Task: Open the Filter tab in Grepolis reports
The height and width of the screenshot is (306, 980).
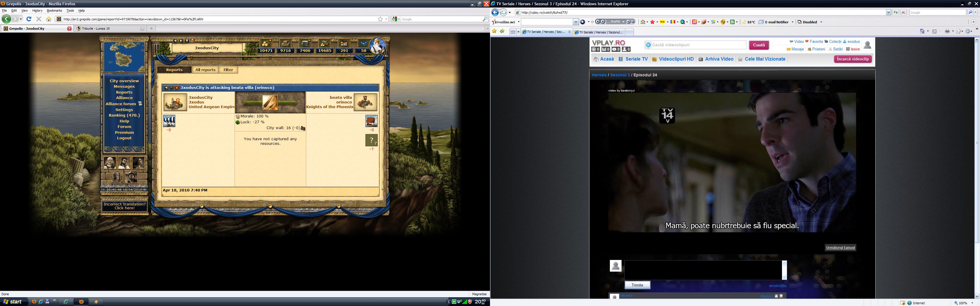Action: pos(228,70)
